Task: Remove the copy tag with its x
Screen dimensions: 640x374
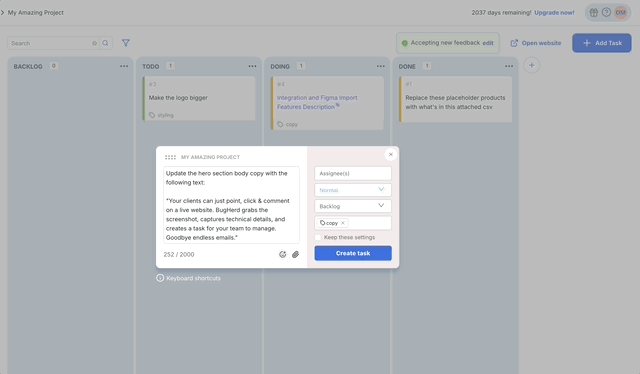Action: click(x=343, y=223)
